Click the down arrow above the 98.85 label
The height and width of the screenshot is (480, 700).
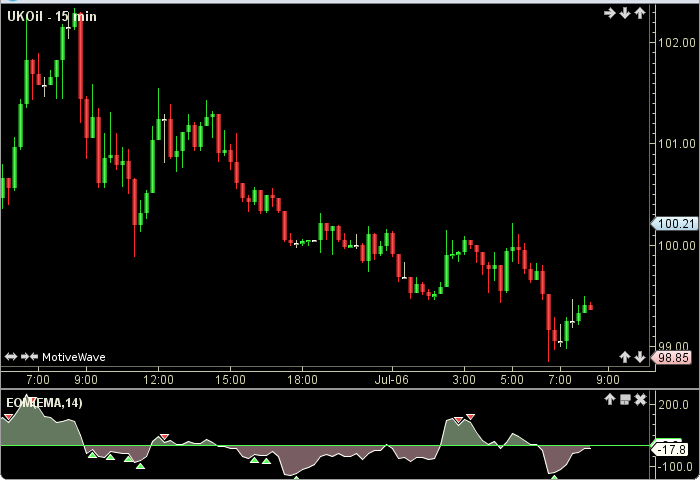640,357
